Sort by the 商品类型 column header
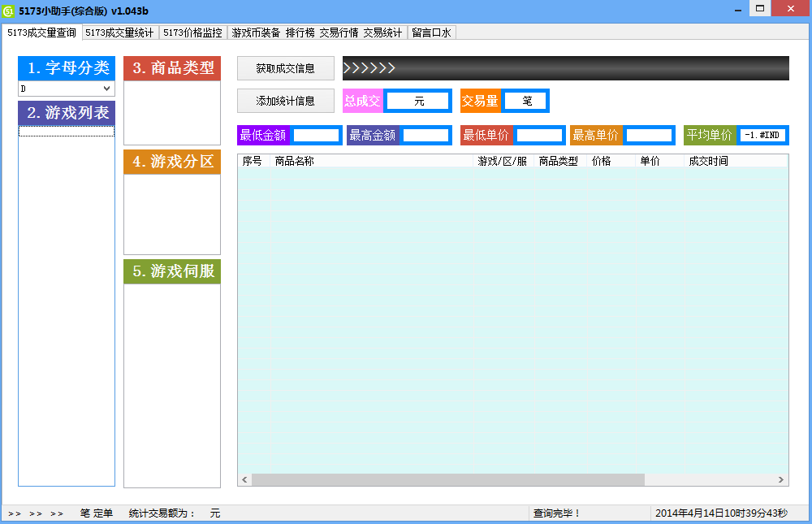 [560, 161]
